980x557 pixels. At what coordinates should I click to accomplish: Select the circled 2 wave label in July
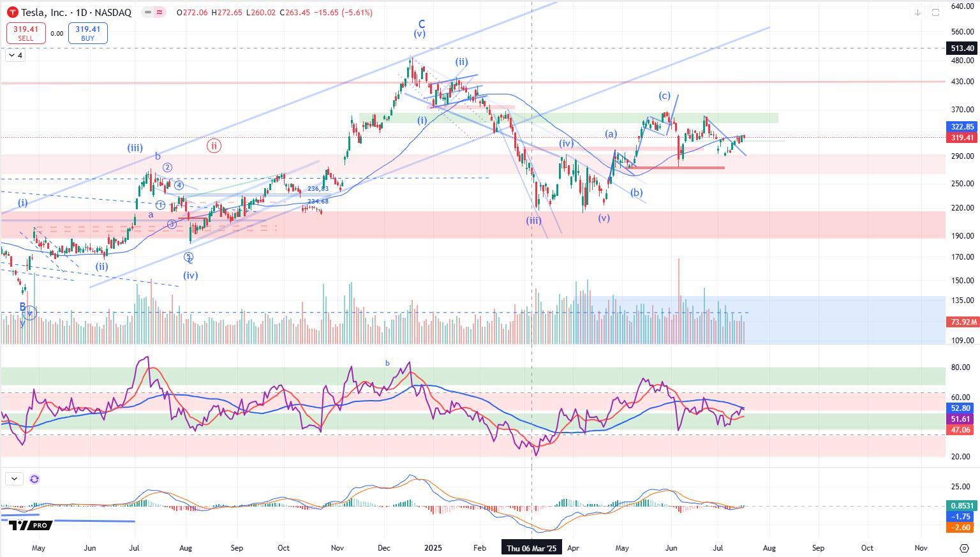point(167,168)
